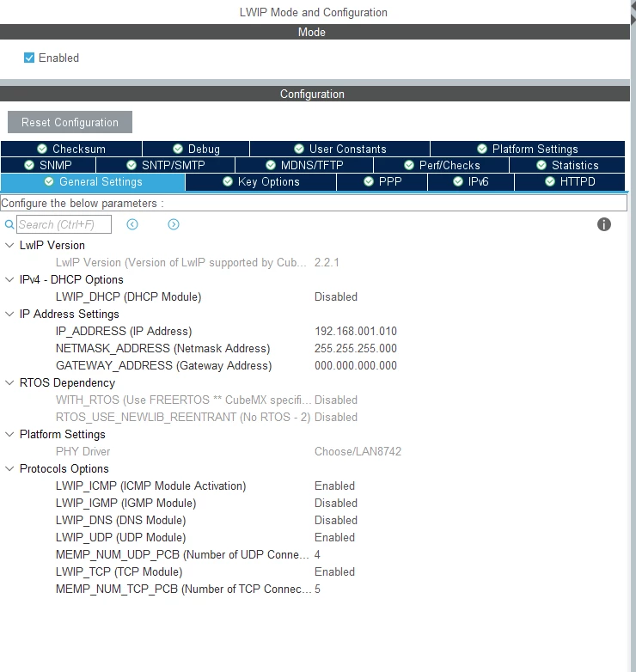Switch to the HTTPD tab
The width and height of the screenshot is (636, 672).
(570, 181)
